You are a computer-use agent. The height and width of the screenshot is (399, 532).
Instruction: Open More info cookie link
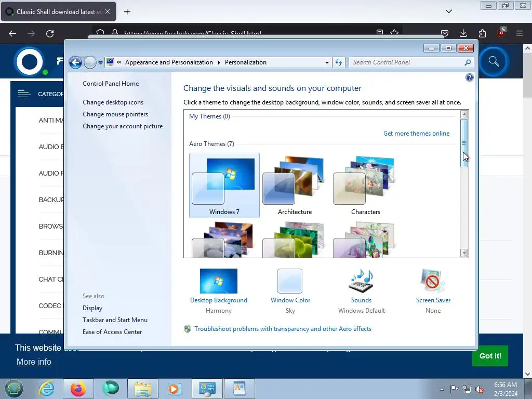[x=34, y=362]
